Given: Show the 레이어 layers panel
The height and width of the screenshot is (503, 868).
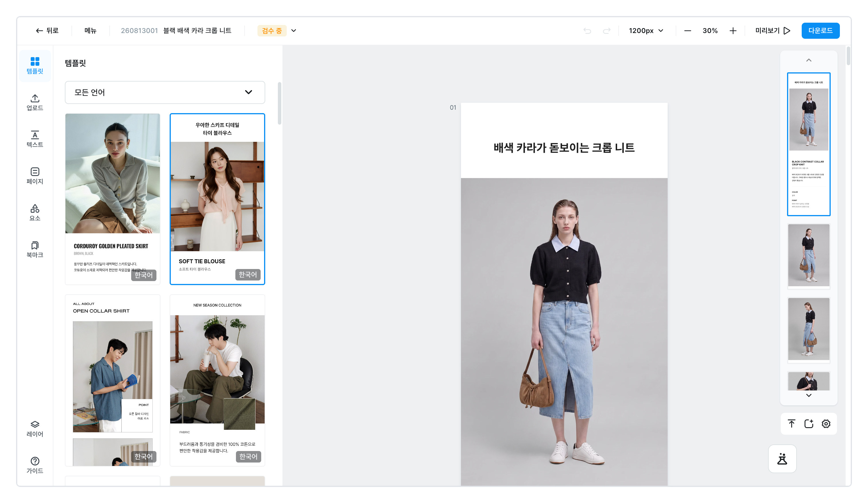Looking at the screenshot, I should click(35, 429).
